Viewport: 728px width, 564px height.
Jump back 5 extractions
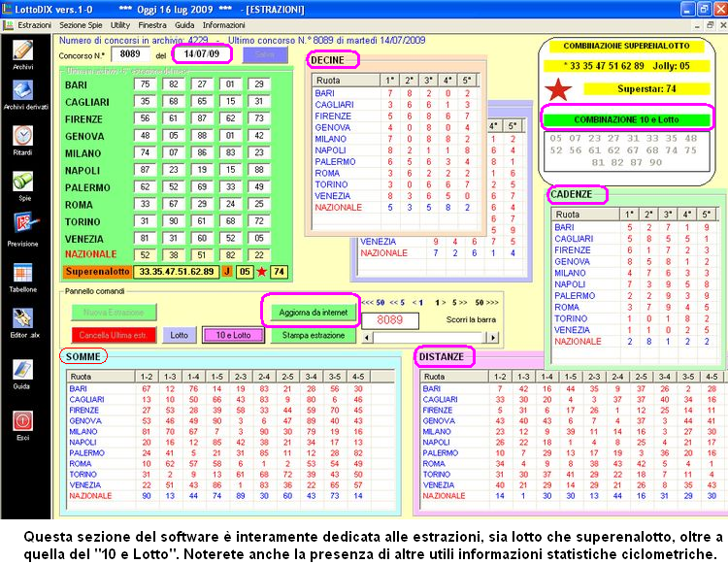[397, 303]
